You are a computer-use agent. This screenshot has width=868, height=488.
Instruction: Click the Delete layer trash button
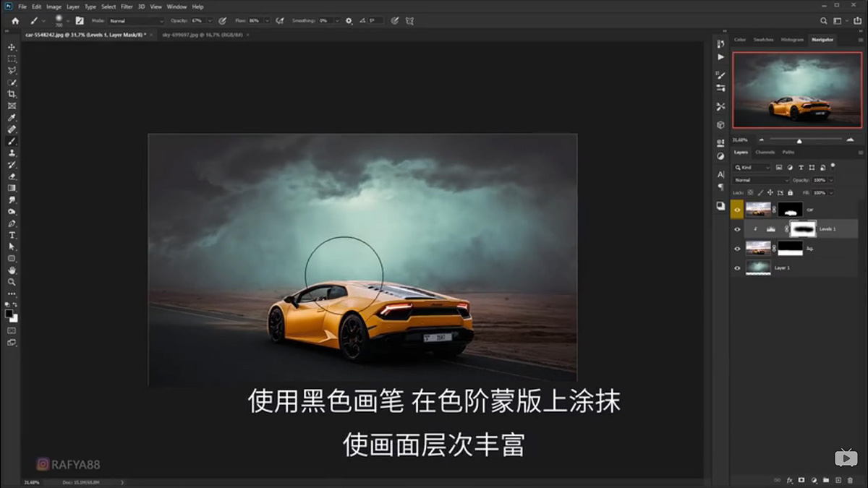[x=850, y=480]
